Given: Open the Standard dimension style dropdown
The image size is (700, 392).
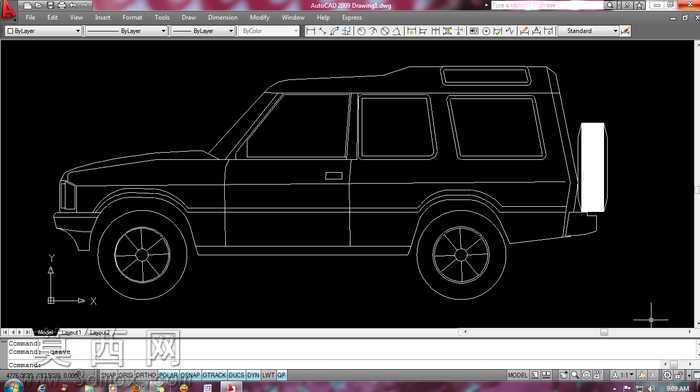Looking at the screenshot, I should [x=588, y=31].
